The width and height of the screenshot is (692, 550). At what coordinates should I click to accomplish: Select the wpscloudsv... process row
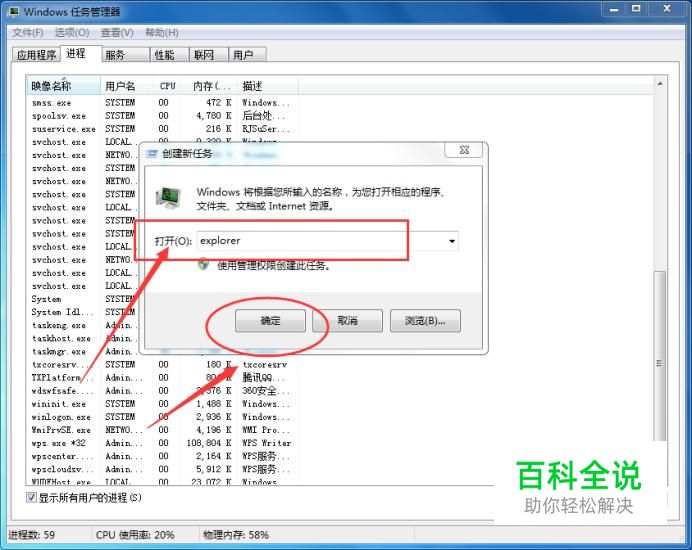(162, 469)
